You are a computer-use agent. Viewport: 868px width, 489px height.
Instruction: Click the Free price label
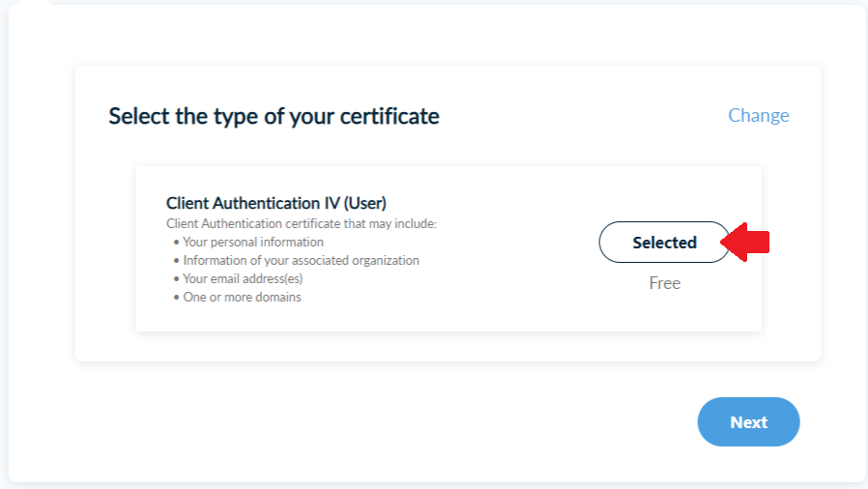(x=664, y=283)
